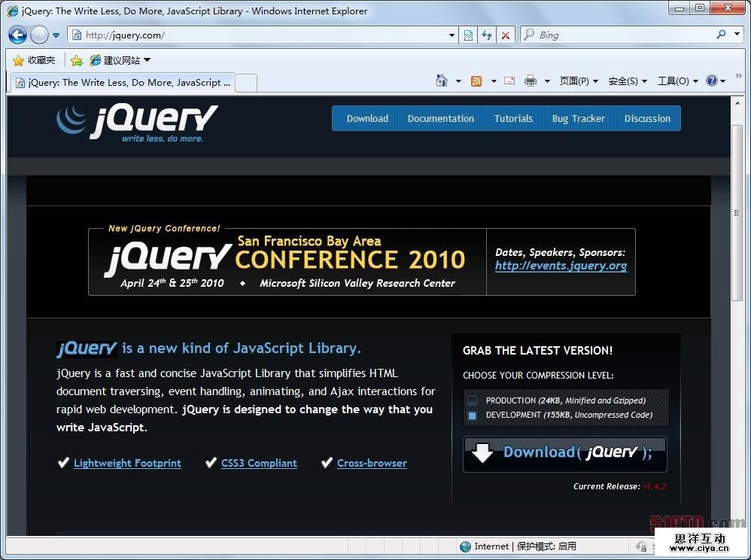Select the PRODUCTION compression checkbox
Viewport: 751px width, 560px height.
(x=472, y=400)
